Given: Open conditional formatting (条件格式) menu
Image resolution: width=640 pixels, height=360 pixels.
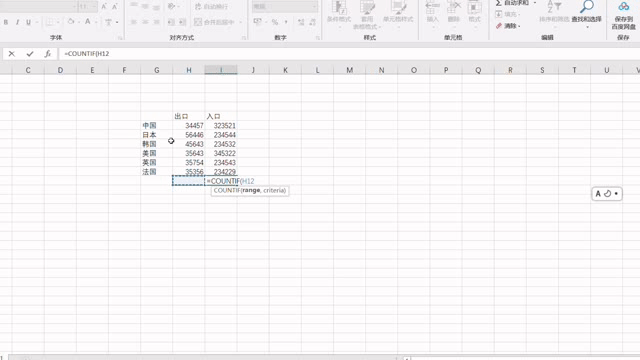Looking at the screenshot, I should (x=339, y=13).
